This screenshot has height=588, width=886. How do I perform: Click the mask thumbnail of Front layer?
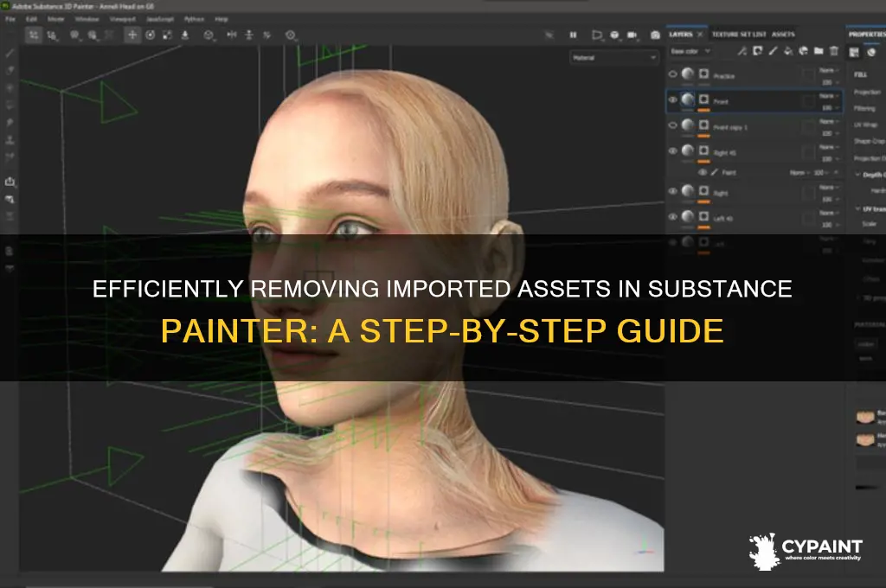coord(704,99)
